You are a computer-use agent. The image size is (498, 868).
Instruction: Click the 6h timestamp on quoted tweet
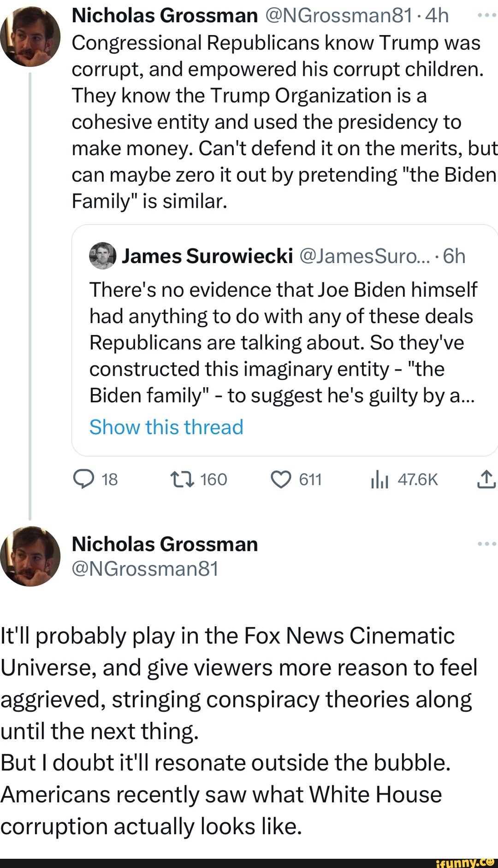click(454, 256)
